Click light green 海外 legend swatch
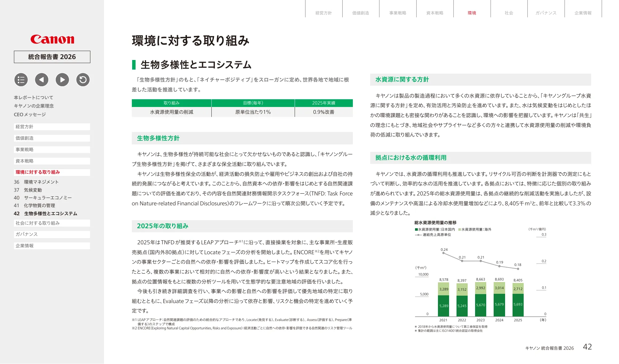619x364 pixels. pos(460,229)
